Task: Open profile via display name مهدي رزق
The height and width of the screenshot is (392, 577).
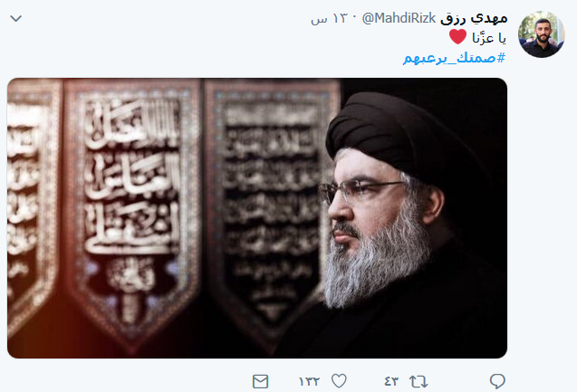Action: pyautogui.click(x=474, y=18)
